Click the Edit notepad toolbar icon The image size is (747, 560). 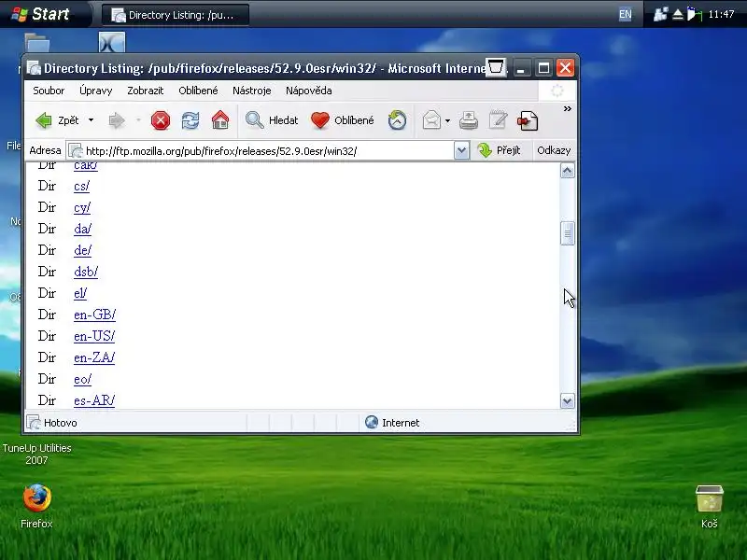coord(499,120)
